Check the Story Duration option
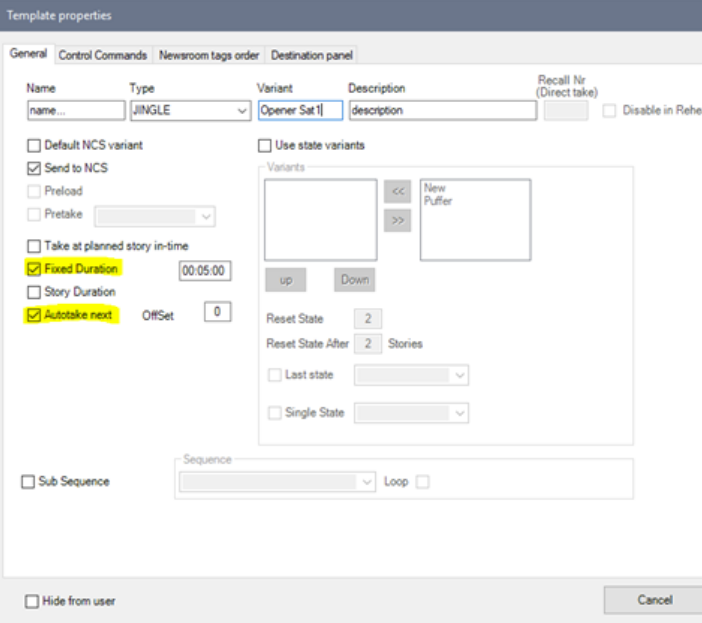The width and height of the screenshot is (702, 623). 35,292
